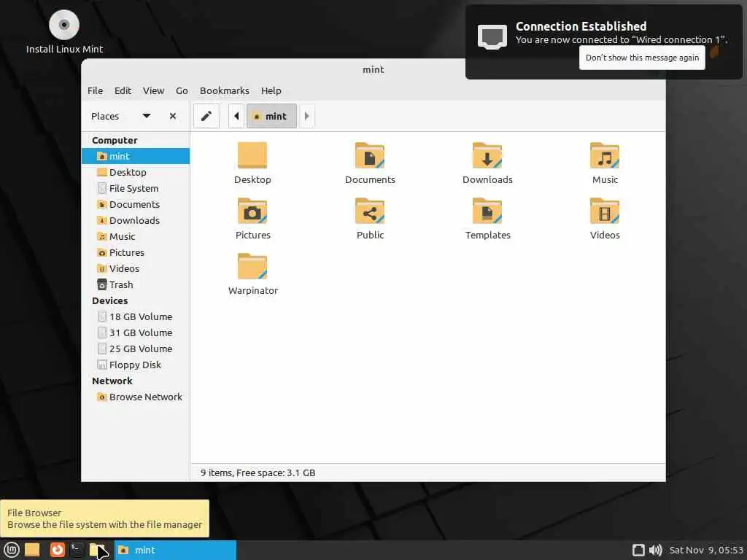Select mint home in the sidebar
747x560 pixels.
pyautogui.click(x=136, y=156)
